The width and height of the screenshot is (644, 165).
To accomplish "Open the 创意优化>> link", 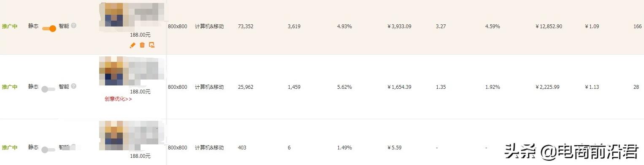I will click(x=118, y=99).
